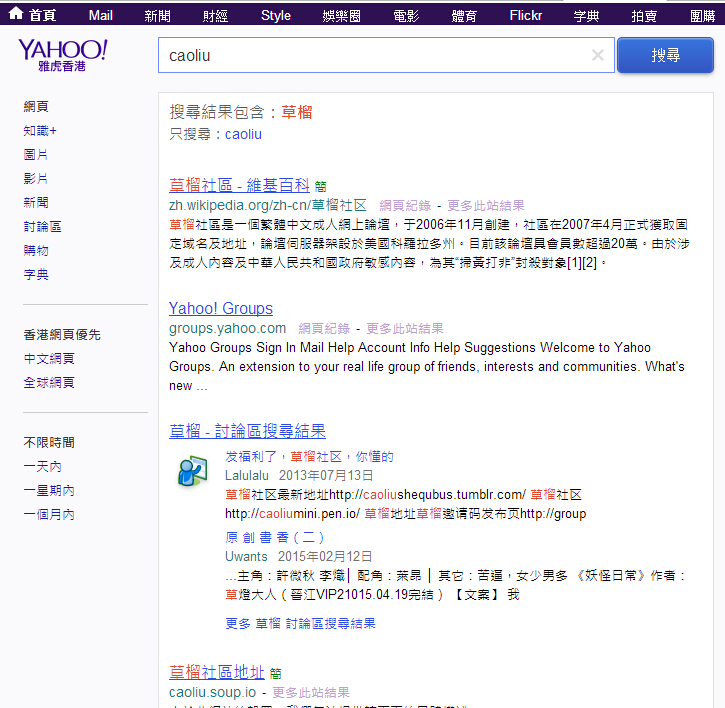Open forum post 原創書香(二)
Screen dimensions: 725x708
tap(275, 537)
